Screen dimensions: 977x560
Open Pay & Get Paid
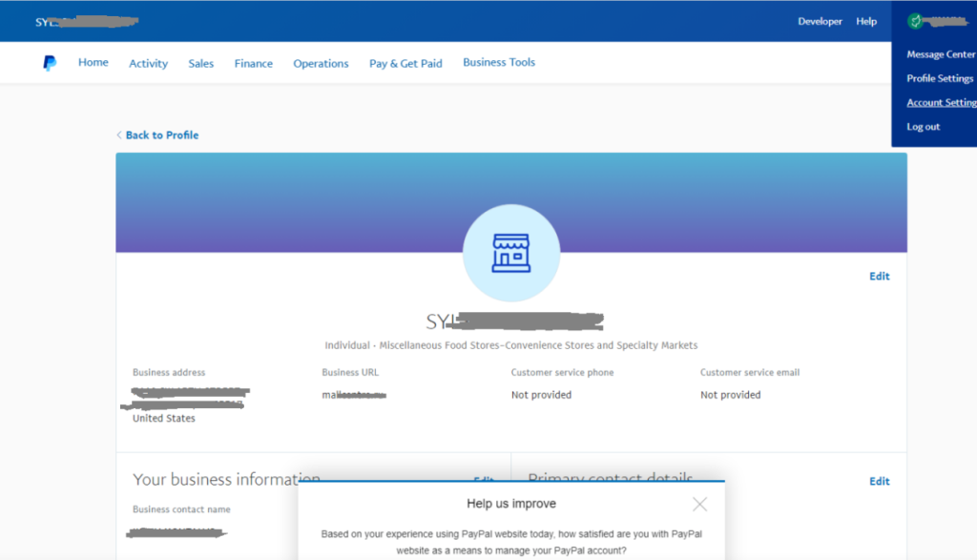click(405, 62)
